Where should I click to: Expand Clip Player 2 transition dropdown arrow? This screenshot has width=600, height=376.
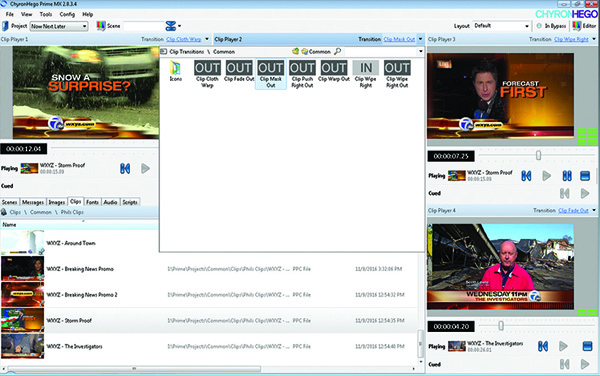click(421, 39)
